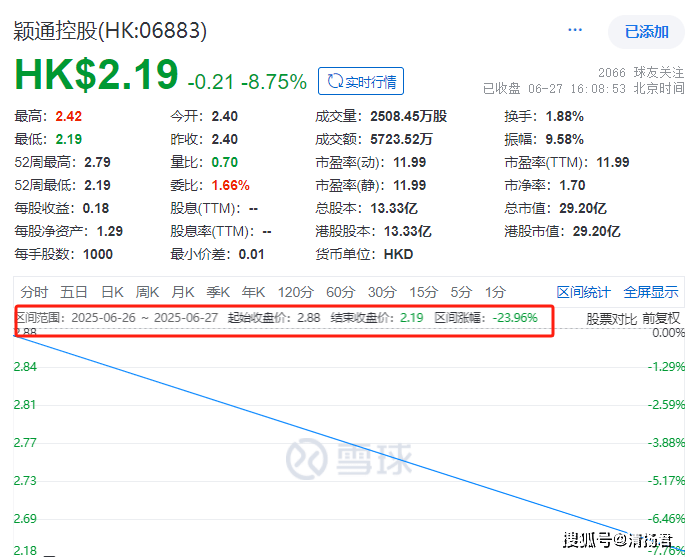This screenshot has height=557, width=687.
Task: Open 前复权 adjustment dropdown
Action: click(x=661, y=319)
